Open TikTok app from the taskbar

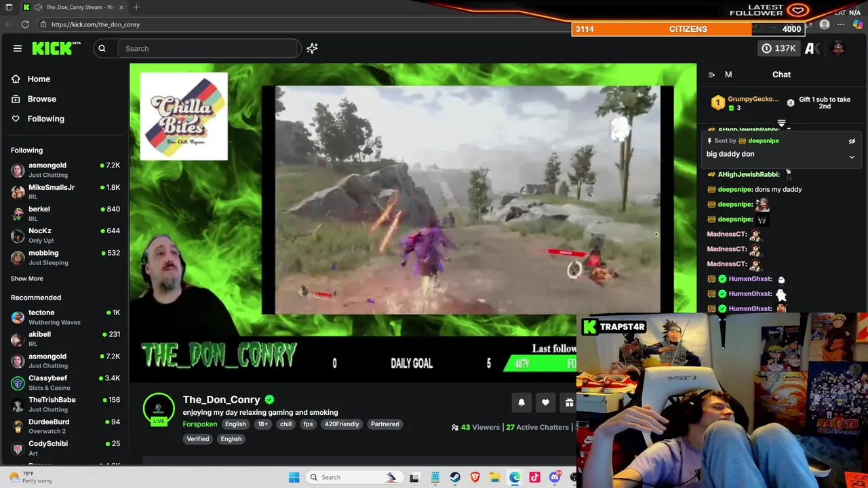[x=535, y=477]
